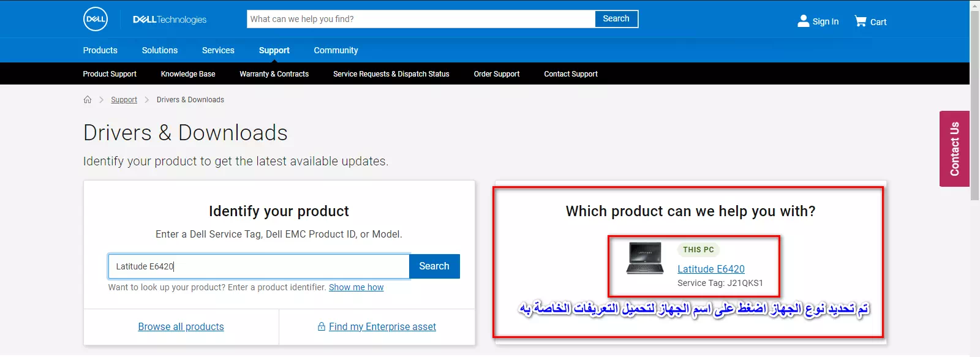980x357 pixels.
Task: Click the Latitude E6420 product input field
Action: 259,266
